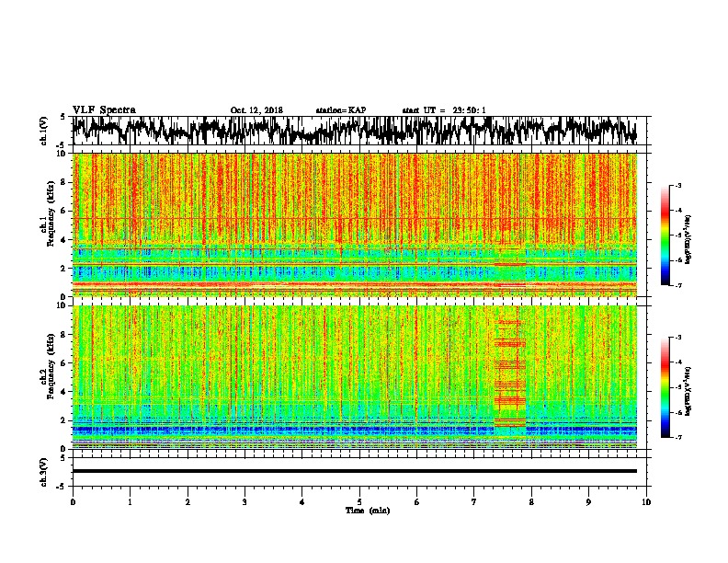The image size is (728, 563).
Task: Click the harmonic burst in ch.2 spectrogram
Action: point(510,373)
